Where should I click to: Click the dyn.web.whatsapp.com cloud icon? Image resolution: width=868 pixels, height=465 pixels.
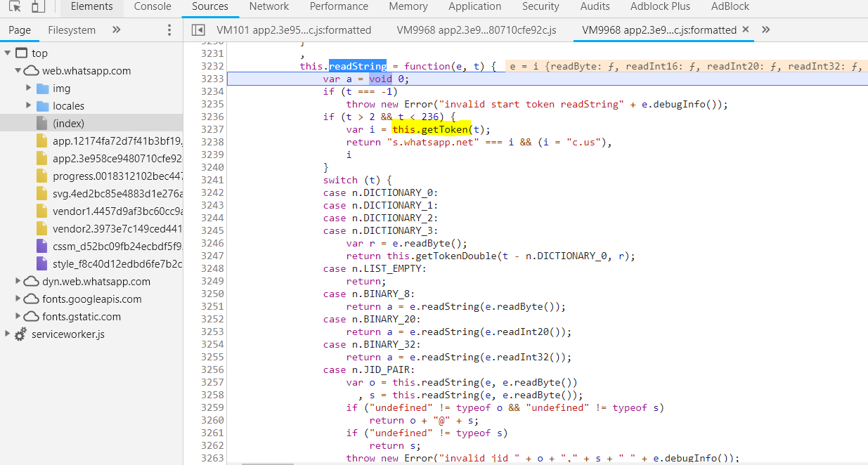[32, 282]
